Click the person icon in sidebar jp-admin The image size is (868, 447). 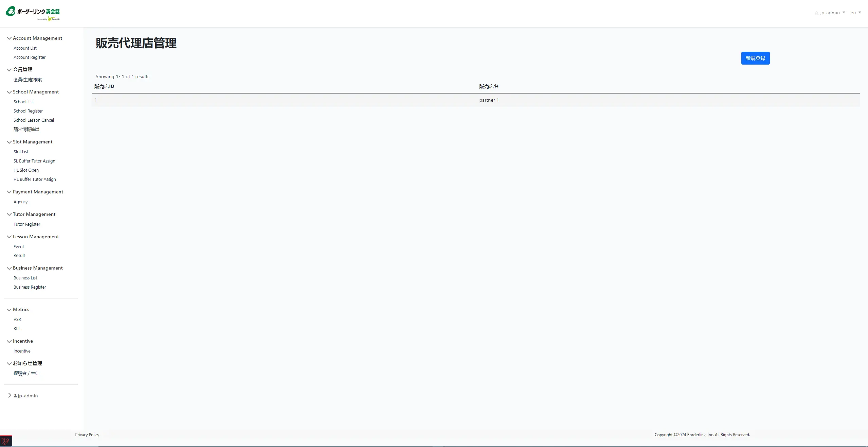click(x=15, y=396)
